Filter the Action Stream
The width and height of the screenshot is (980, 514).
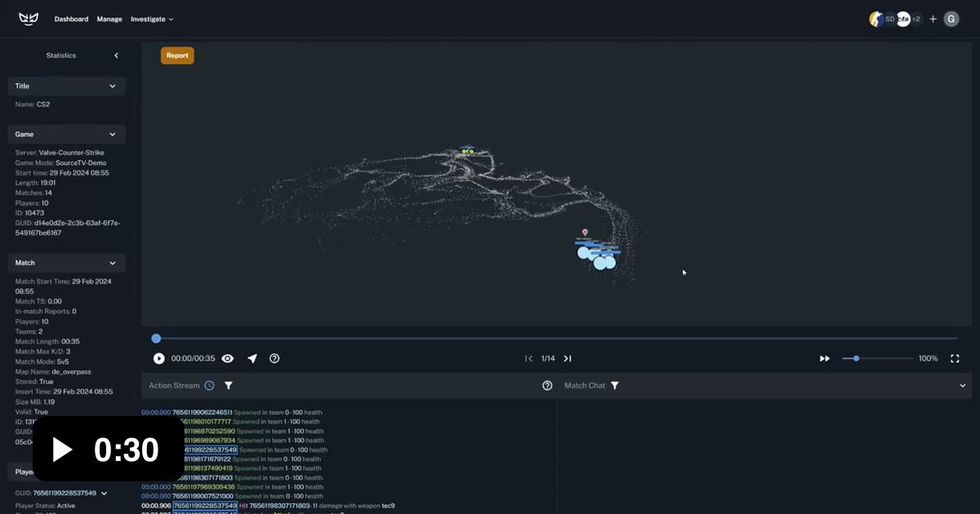pos(229,385)
